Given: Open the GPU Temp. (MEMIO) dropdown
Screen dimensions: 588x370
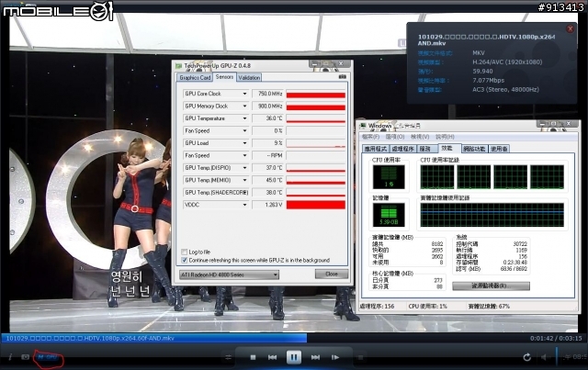Looking at the screenshot, I should pos(244,180).
